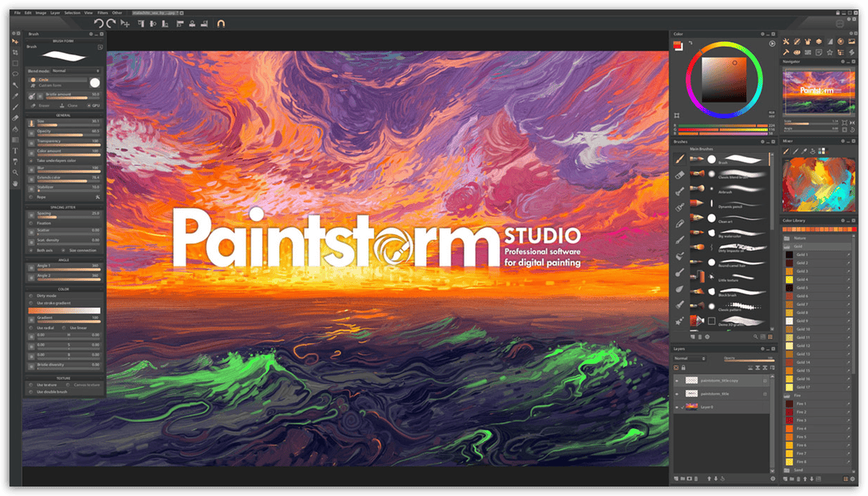
Task: Select the Lasso selection tool
Action: pos(16,74)
